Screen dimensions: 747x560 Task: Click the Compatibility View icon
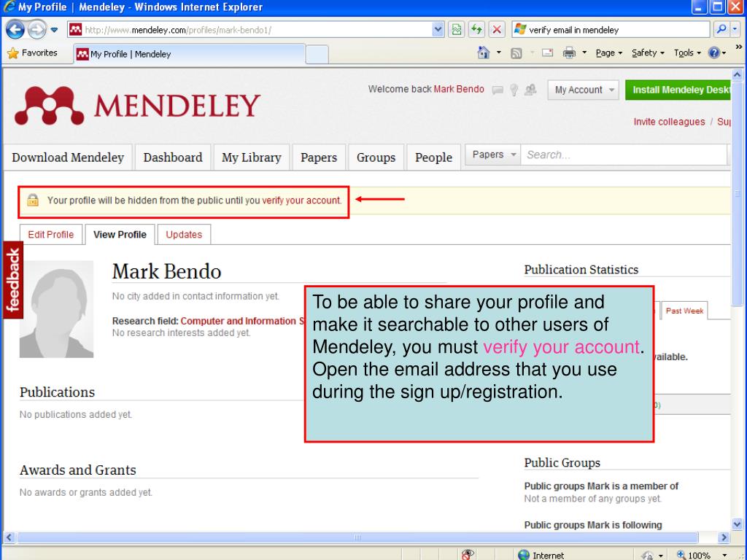click(x=457, y=29)
